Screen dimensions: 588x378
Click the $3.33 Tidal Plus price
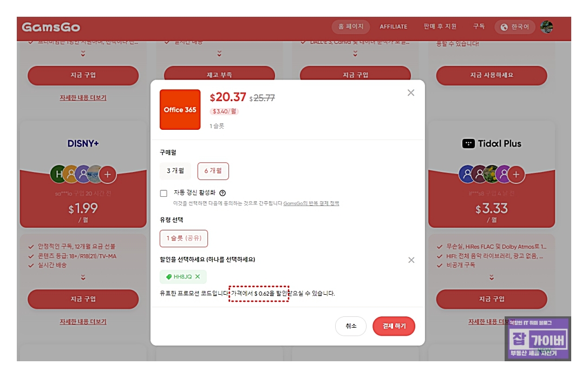492,208
